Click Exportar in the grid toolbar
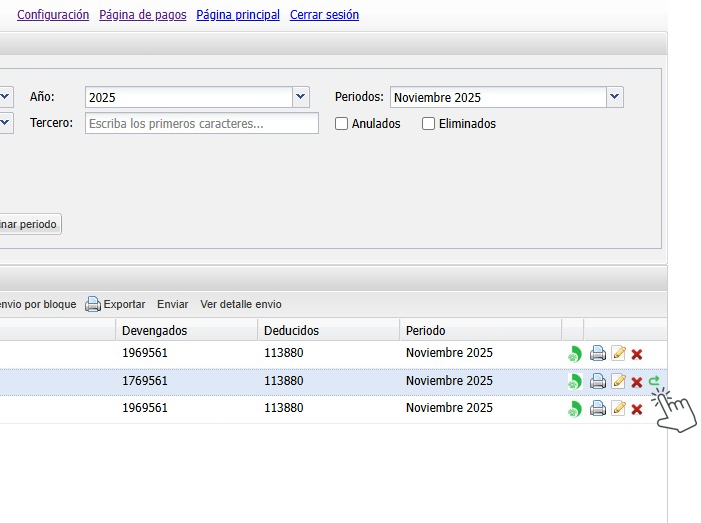Viewport: 701px width, 523px height. [x=124, y=304]
